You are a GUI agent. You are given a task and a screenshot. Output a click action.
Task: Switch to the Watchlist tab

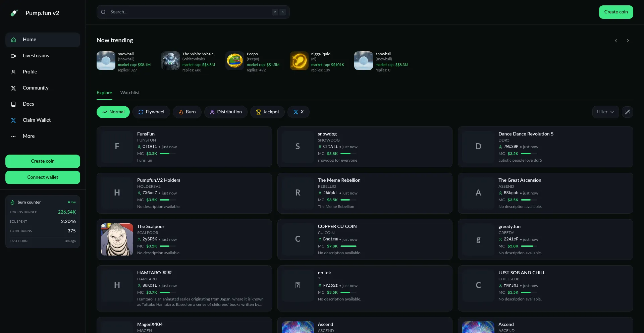click(130, 93)
